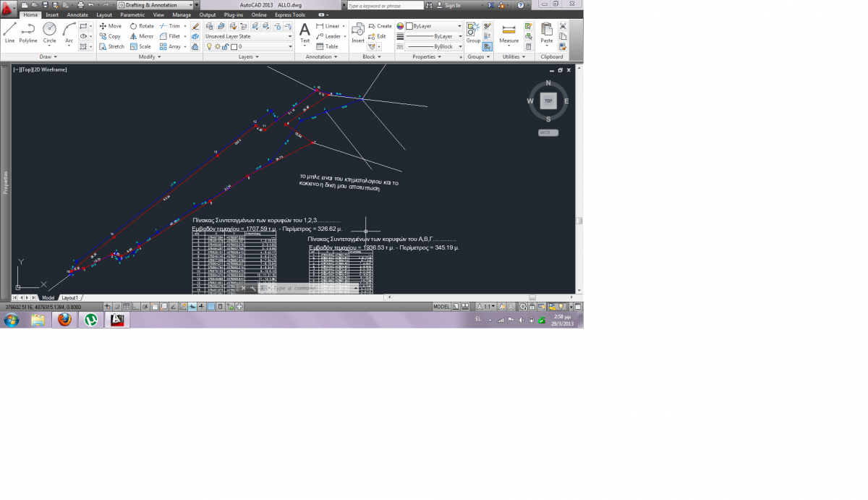The height and width of the screenshot is (500, 868).
Task: Open the Drafting & Annotation workspace dropdown
Action: click(x=155, y=5)
